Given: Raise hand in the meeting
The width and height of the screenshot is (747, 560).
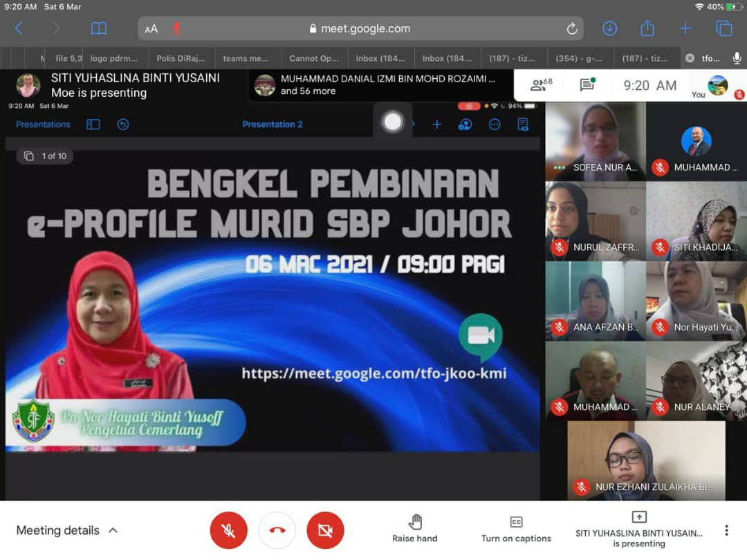Looking at the screenshot, I should [x=415, y=529].
